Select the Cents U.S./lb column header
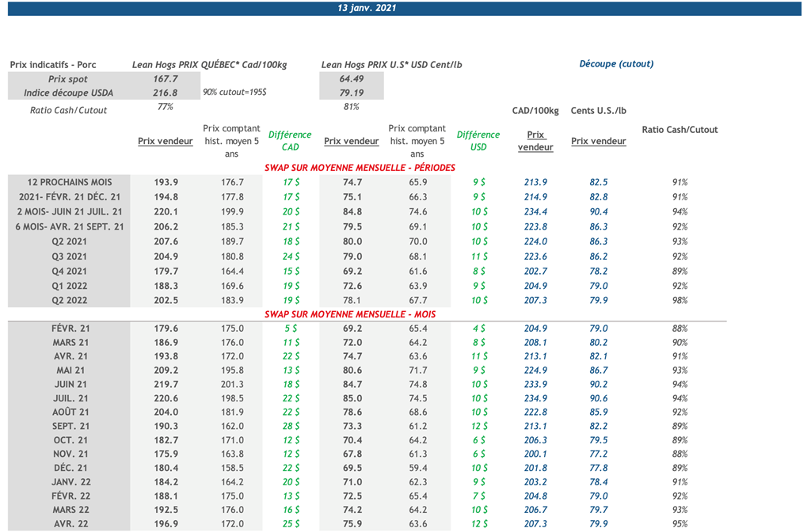Screen dimensions: 811x532 click(x=599, y=111)
